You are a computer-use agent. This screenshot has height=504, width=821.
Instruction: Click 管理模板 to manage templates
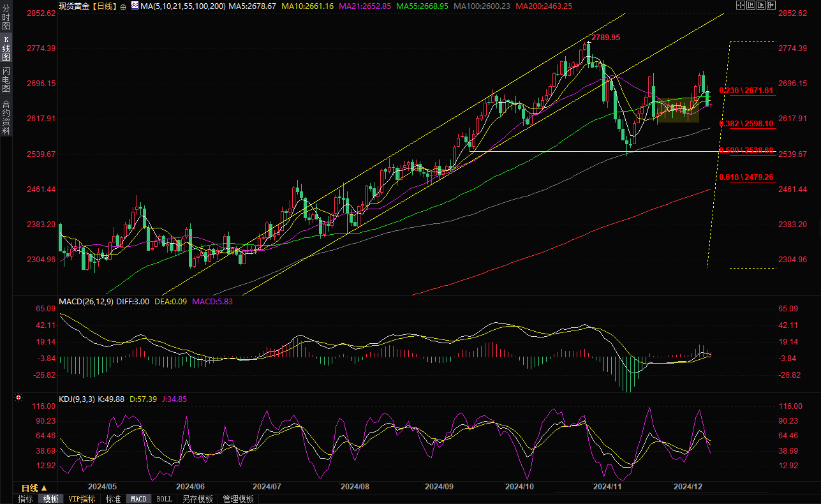(x=238, y=499)
